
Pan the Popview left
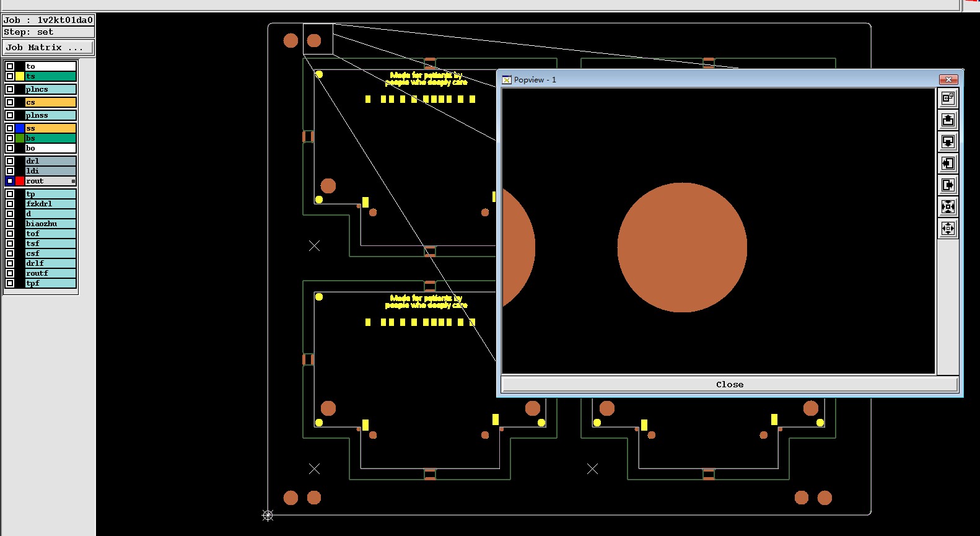(948, 163)
